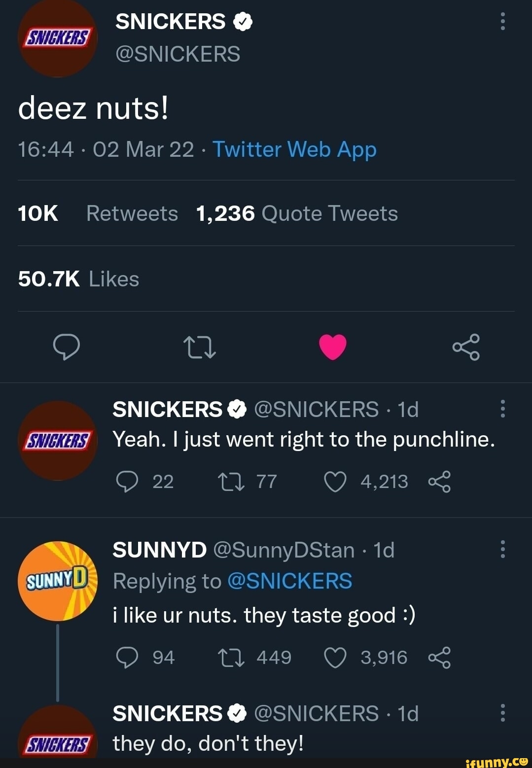Share the main SNICKERS tweet
The image size is (532, 768).
pos(466,347)
